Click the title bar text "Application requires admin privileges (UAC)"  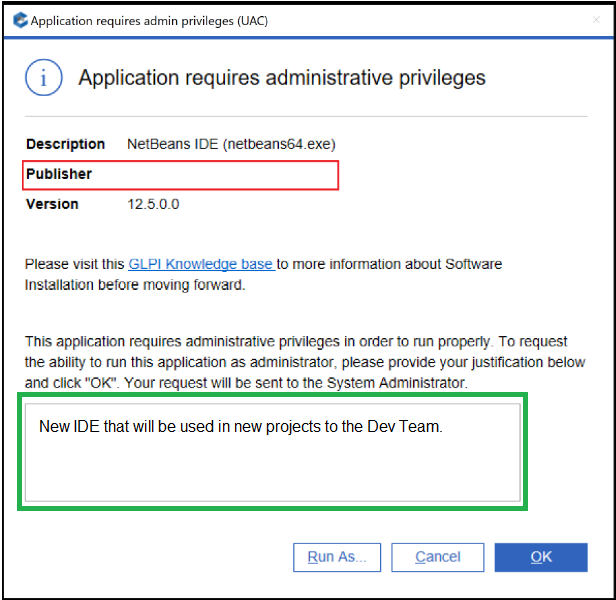pyautogui.click(x=149, y=20)
